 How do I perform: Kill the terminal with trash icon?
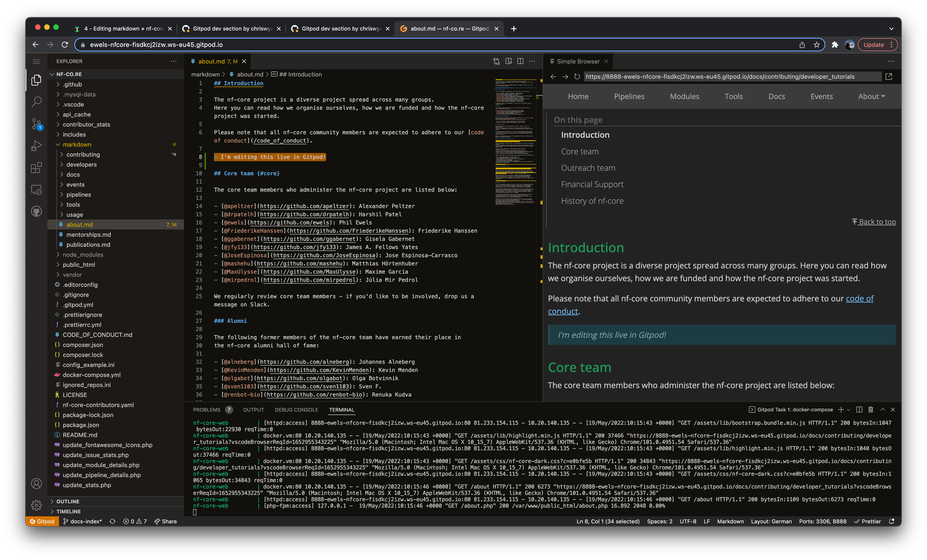[871, 410]
